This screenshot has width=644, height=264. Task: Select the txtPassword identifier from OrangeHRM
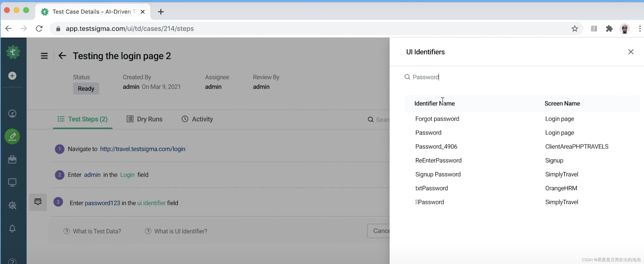point(432,188)
